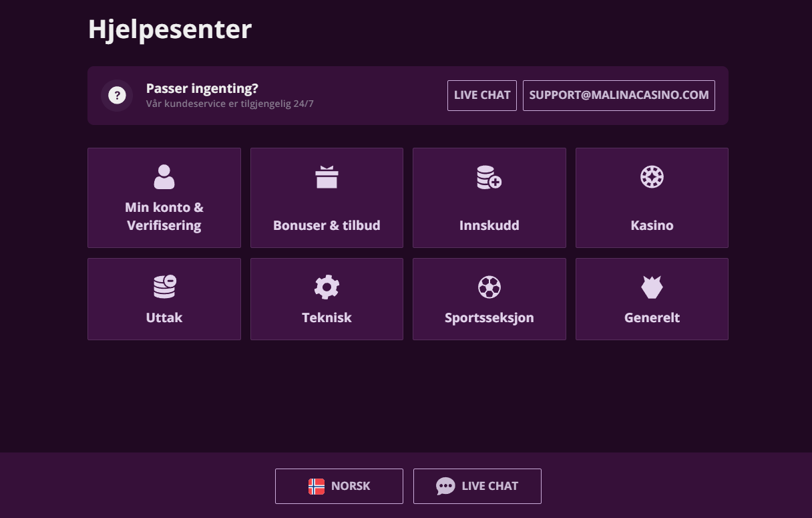Click the support@malinacasino.com email link
The width and height of the screenshot is (812, 518).
[618, 96]
